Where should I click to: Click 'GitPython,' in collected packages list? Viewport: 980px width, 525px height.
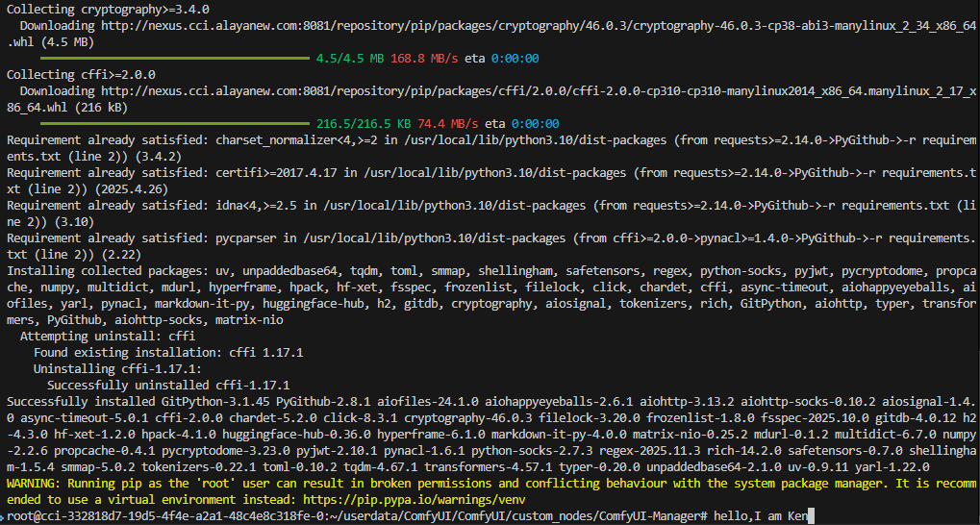pyautogui.click(x=772, y=303)
